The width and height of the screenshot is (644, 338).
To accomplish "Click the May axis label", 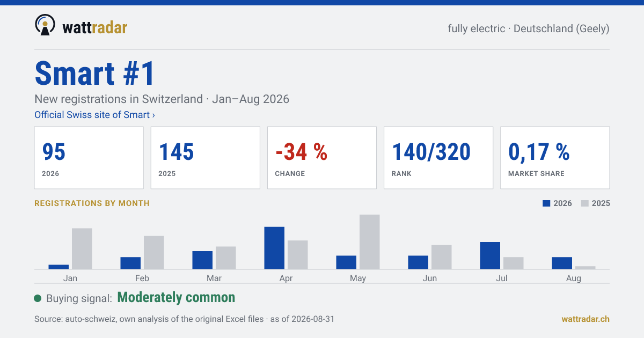I will tap(358, 278).
